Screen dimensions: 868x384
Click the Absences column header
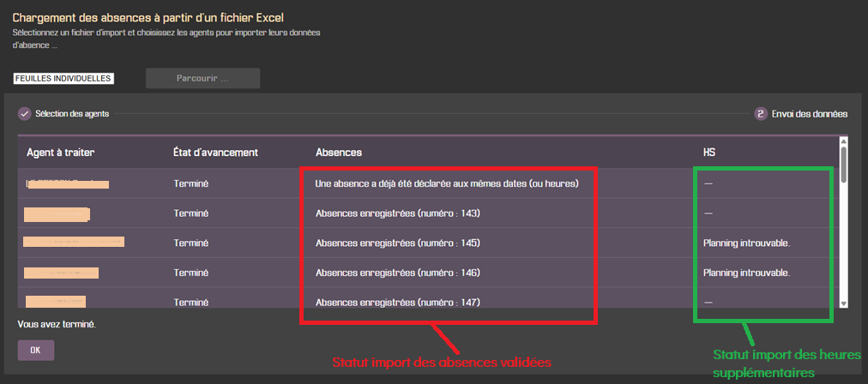click(339, 153)
